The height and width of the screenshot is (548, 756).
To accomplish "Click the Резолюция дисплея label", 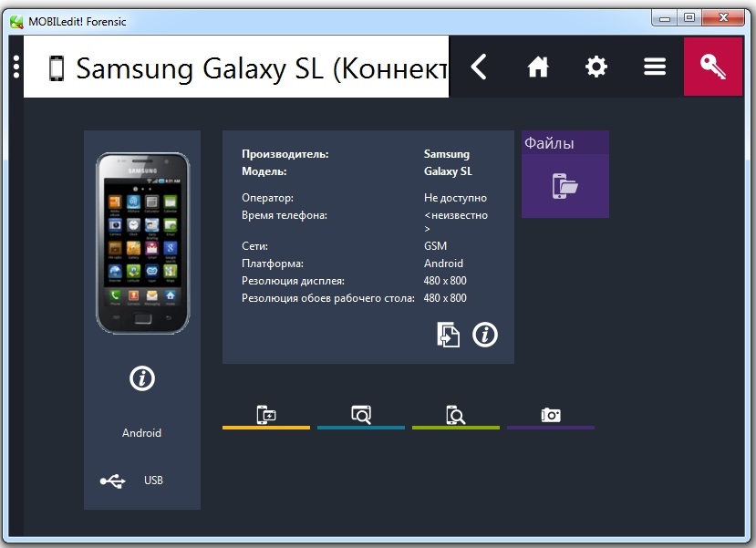I will 293,281.
